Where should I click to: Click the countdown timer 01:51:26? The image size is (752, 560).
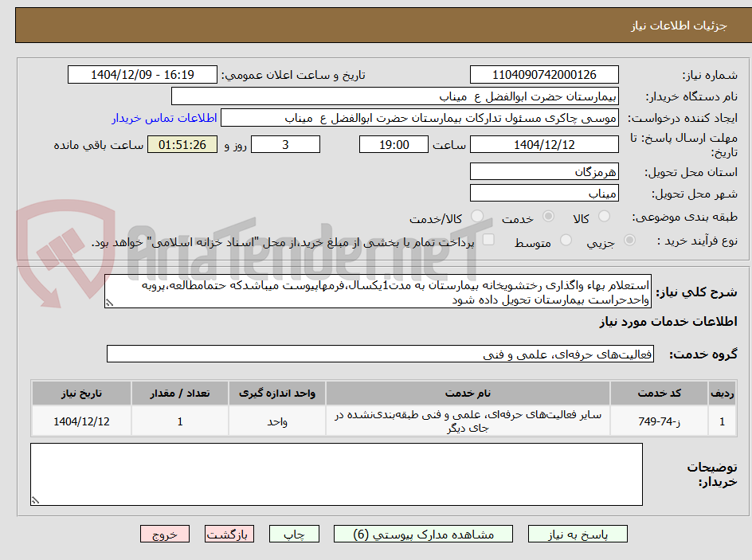182,144
